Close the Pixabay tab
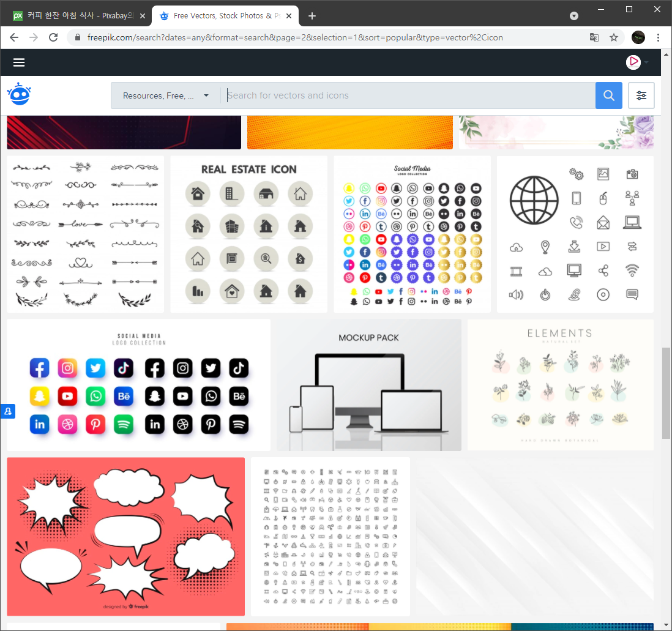This screenshot has width=672, height=631. [143, 16]
